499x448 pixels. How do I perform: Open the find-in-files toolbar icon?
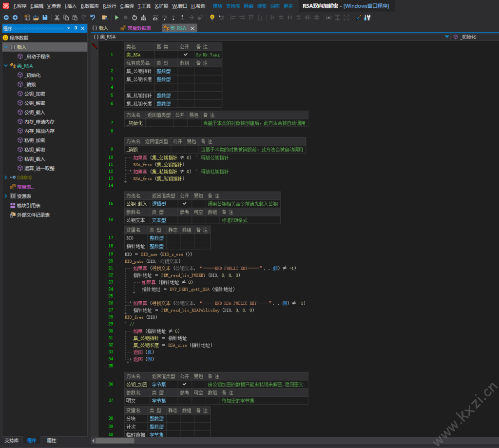(104, 18)
